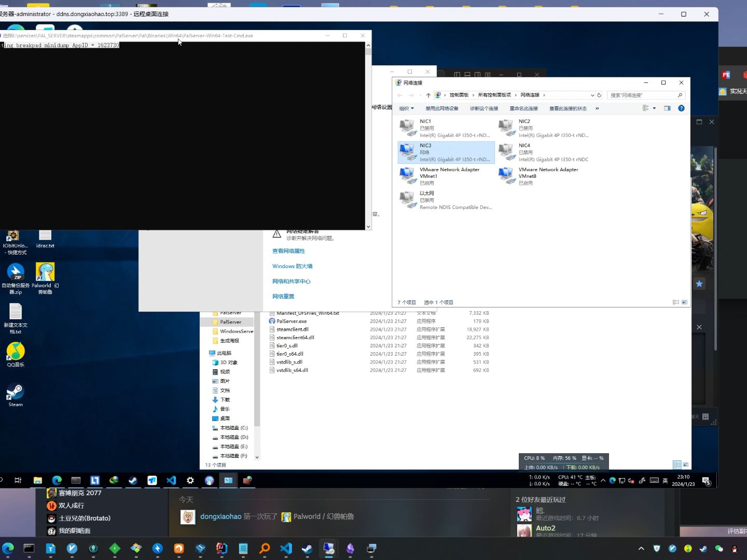Screen dimensions: 747x560
Task: Expand address bar history dropdown
Action: [592, 95]
